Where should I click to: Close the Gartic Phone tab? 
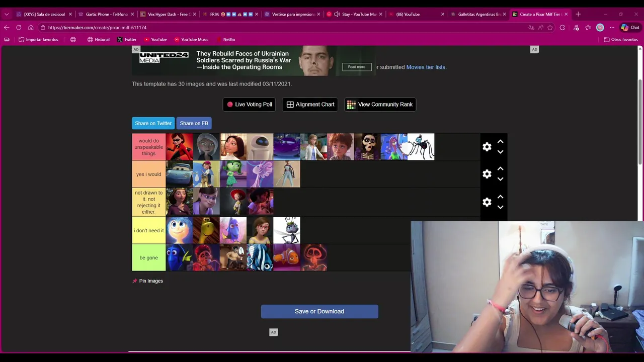tap(132, 14)
